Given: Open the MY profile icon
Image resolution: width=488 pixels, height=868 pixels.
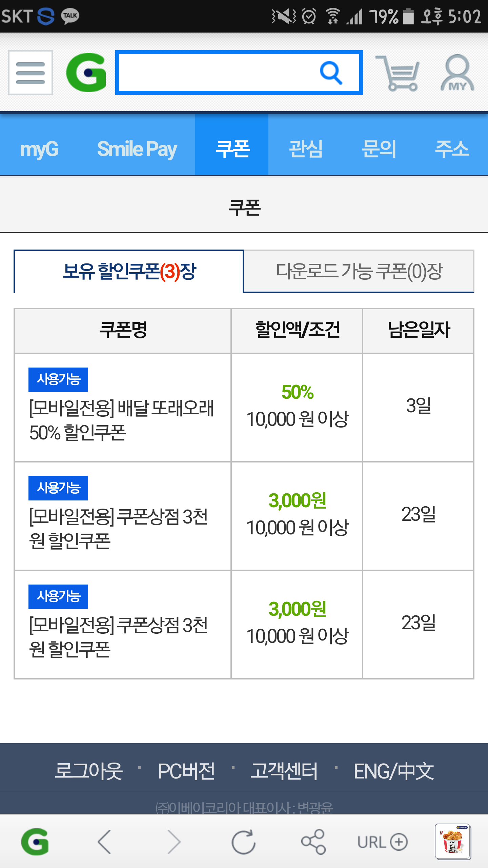Looking at the screenshot, I should pos(457,73).
